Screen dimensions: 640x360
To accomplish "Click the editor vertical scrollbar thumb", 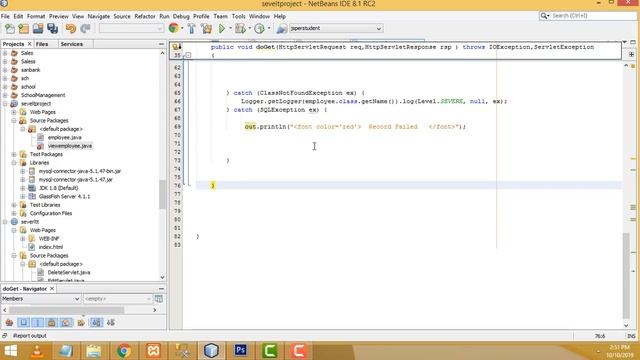I will 626,276.
